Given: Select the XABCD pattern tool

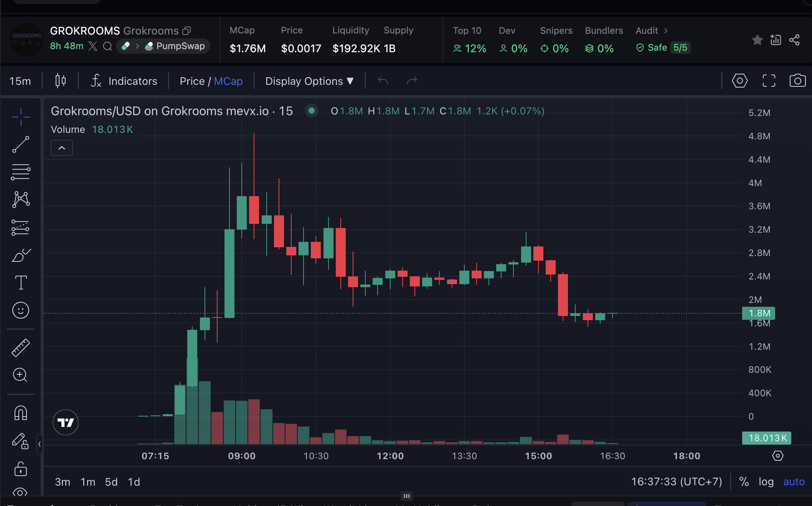Looking at the screenshot, I should 21,200.
